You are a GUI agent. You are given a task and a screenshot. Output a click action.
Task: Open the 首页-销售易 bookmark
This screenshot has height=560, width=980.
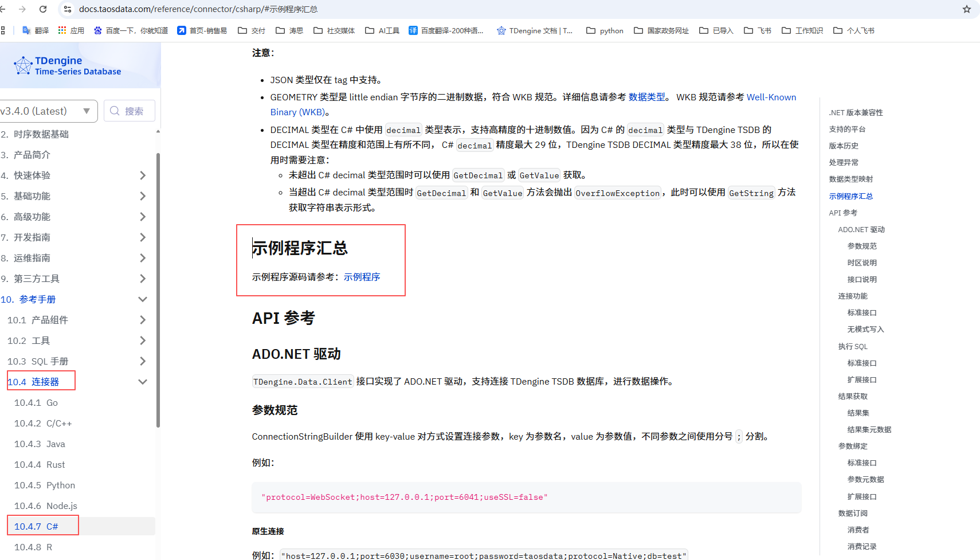(x=202, y=31)
